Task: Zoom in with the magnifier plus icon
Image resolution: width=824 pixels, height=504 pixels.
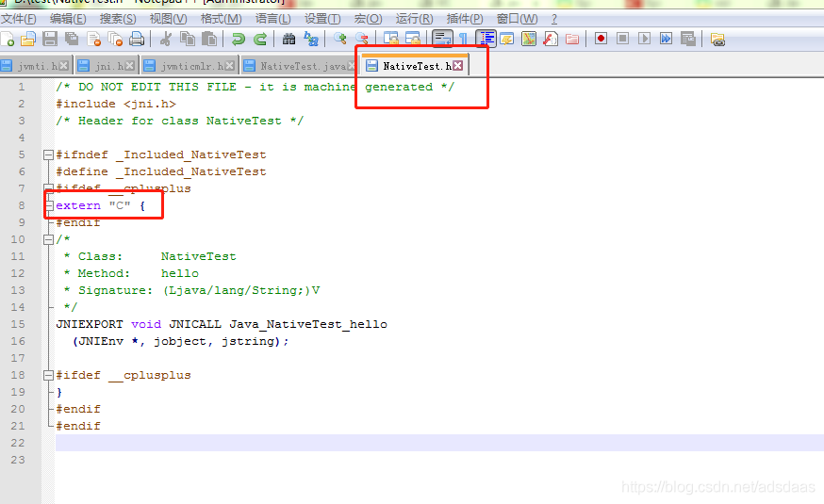Action: click(339, 39)
